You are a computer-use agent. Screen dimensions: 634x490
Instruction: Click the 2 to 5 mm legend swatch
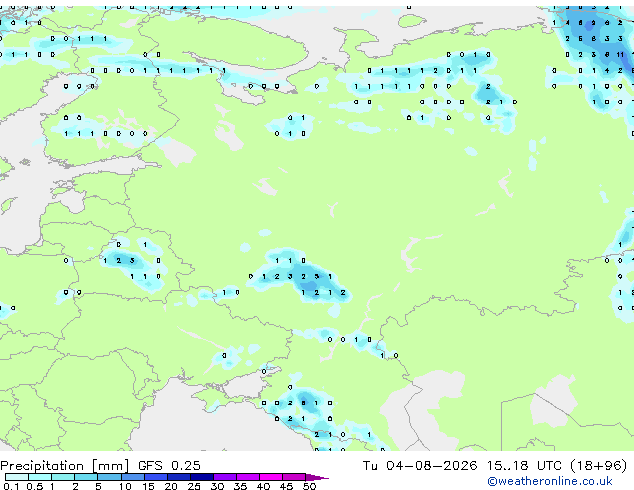pyautogui.click(x=86, y=477)
